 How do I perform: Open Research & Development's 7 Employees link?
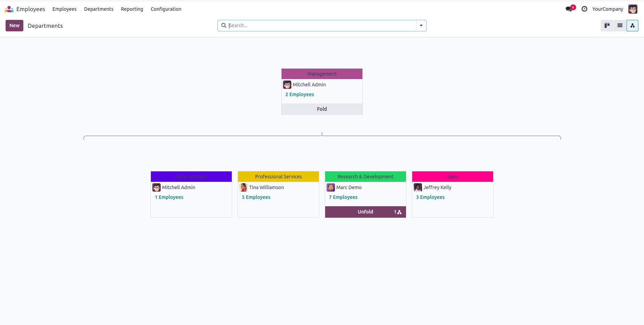tap(343, 197)
